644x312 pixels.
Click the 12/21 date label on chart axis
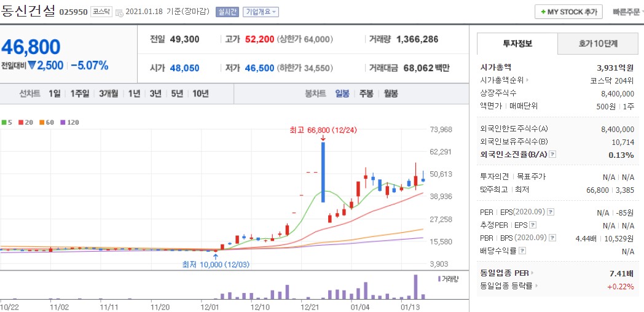[310, 306]
